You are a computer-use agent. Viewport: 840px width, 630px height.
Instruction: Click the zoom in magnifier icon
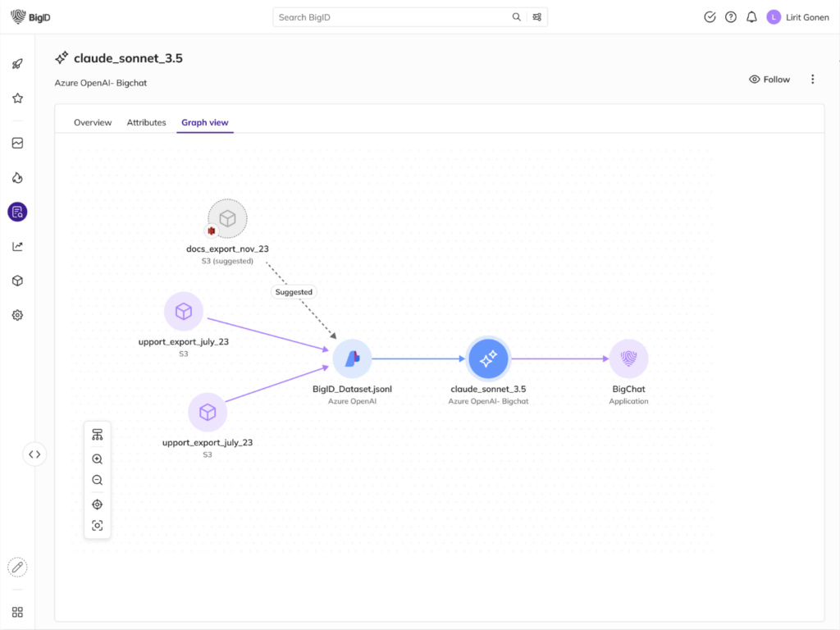97,459
